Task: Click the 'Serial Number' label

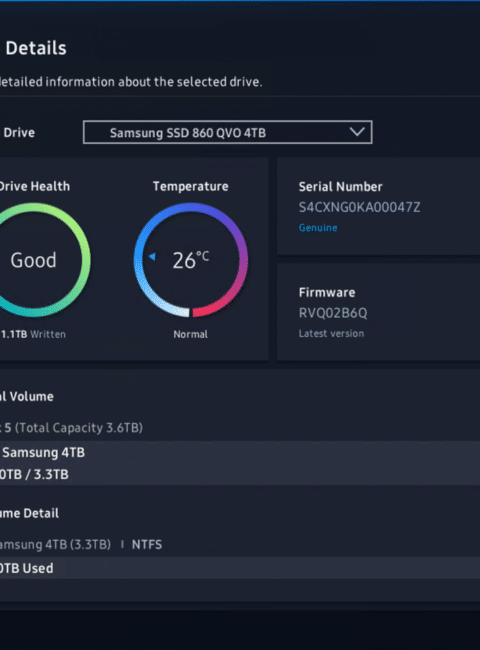Action: [x=340, y=187]
